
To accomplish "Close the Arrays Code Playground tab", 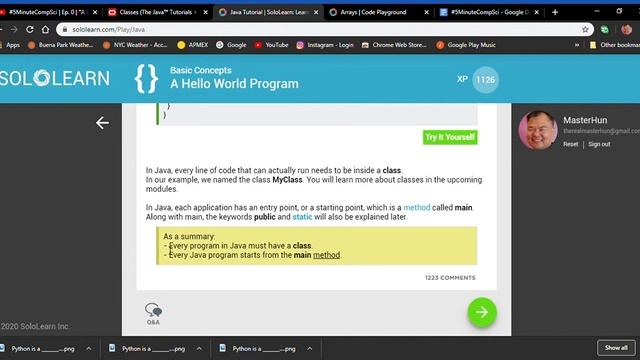I will point(427,12).
